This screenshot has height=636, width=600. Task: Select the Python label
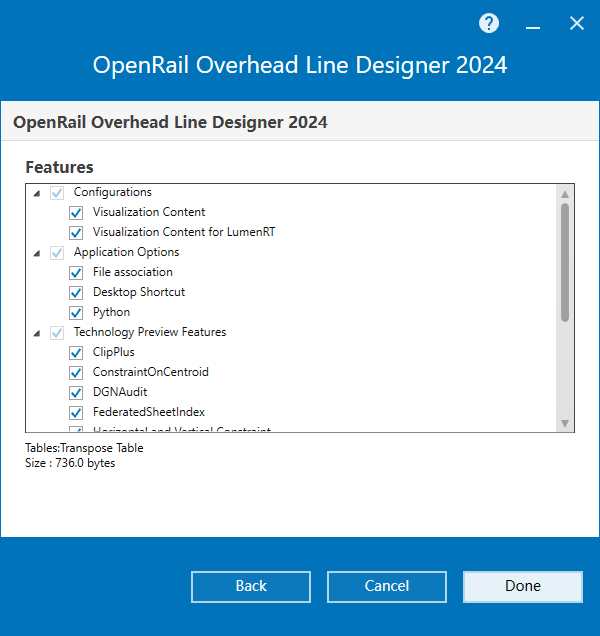[x=112, y=312]
